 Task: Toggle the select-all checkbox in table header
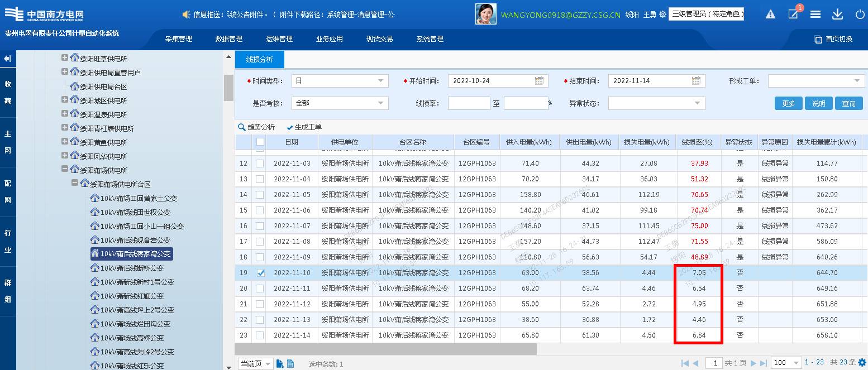click(x=260, y=142)
